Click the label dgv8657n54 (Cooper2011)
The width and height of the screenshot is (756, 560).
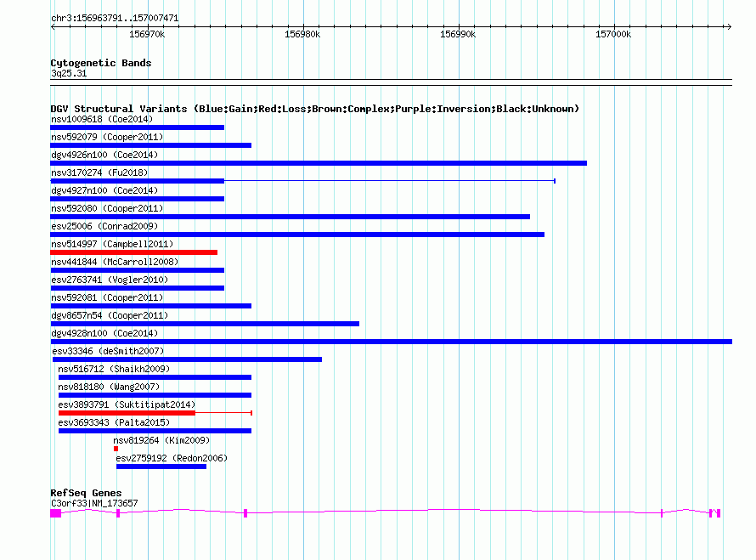(x=110, y=315)
